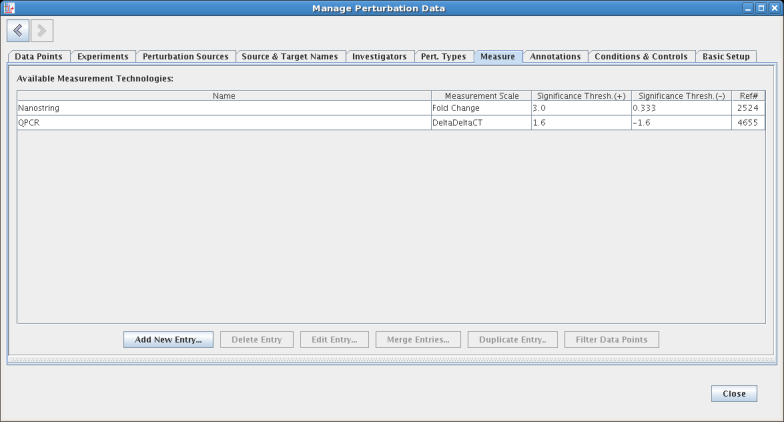The width and height of the screenshot is (784, 422).
Task: Click the application icon in title bar
Action: tap(9, 8)
